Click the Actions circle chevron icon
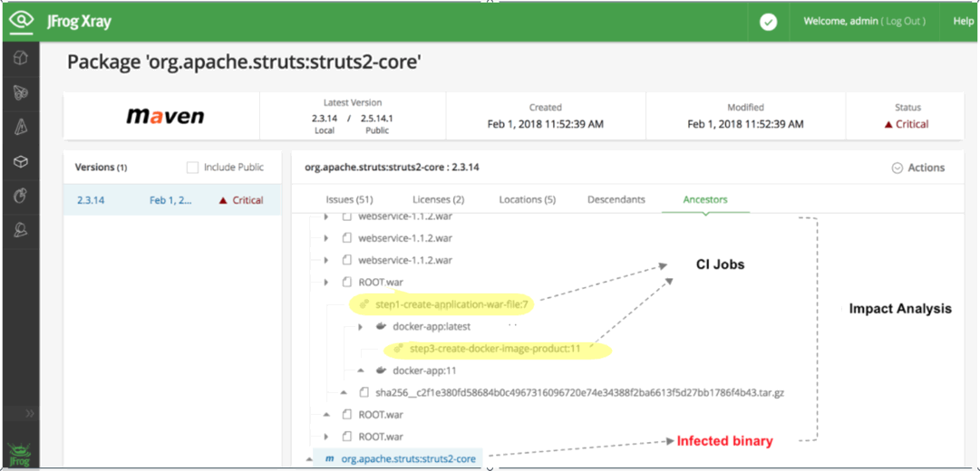This screenshot has height=471, width=980. [898, 168]
